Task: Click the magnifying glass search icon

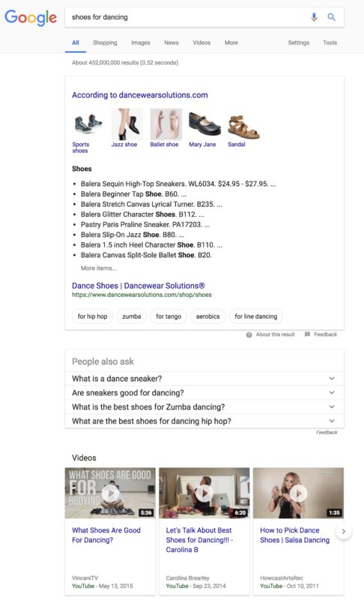Action: (x=332, y=16)
